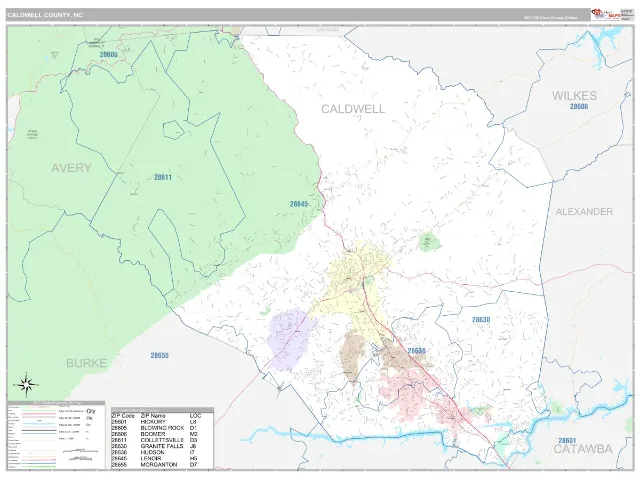Click the map legend panel header

[x=56, y=403]
